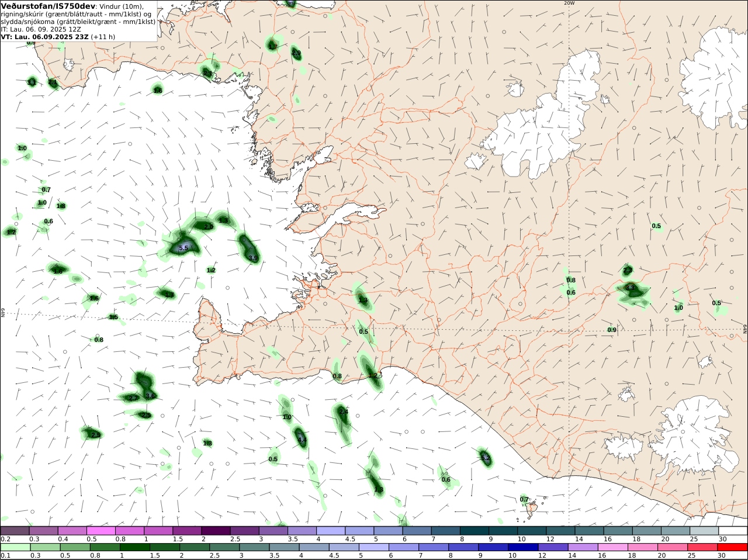Image resolution: width=748 pixels, height=560 pixels.
Task: Select the darkest purple top-row swatch between 2 and 2.5
Action: click(x=216, y=531)
